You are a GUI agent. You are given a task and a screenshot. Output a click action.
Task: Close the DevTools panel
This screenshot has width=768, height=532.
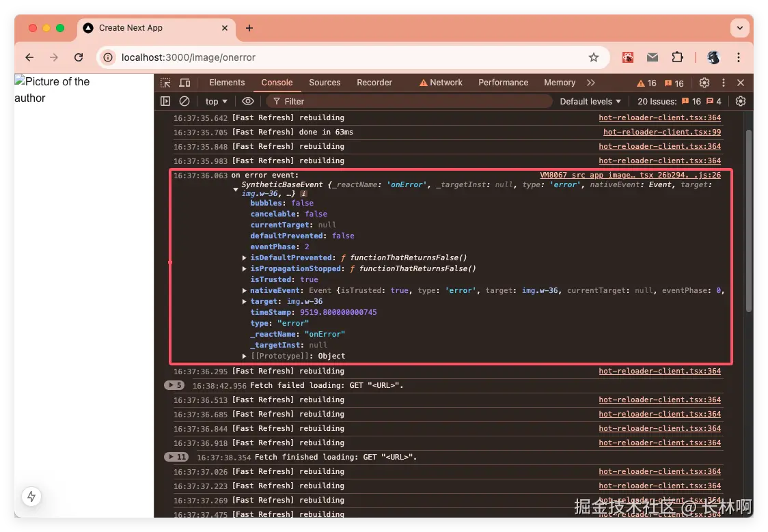tap(741, 83)
